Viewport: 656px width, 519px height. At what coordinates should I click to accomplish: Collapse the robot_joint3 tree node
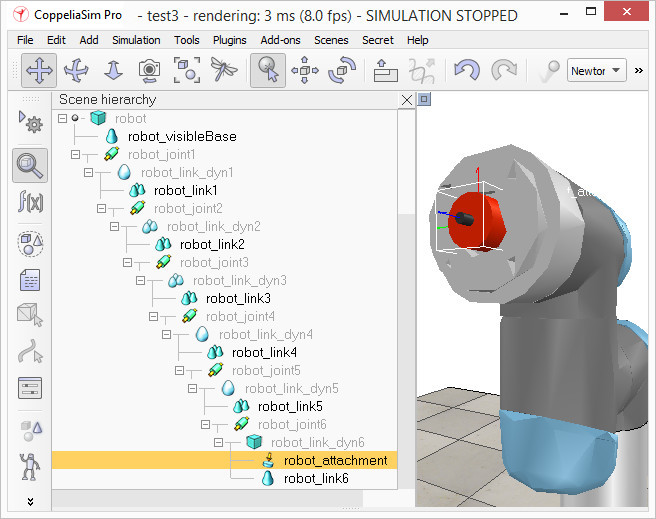point(128,262)
